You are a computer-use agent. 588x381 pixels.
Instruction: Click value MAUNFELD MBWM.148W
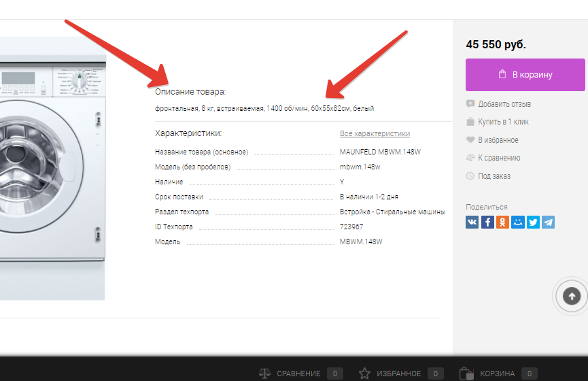380,152
